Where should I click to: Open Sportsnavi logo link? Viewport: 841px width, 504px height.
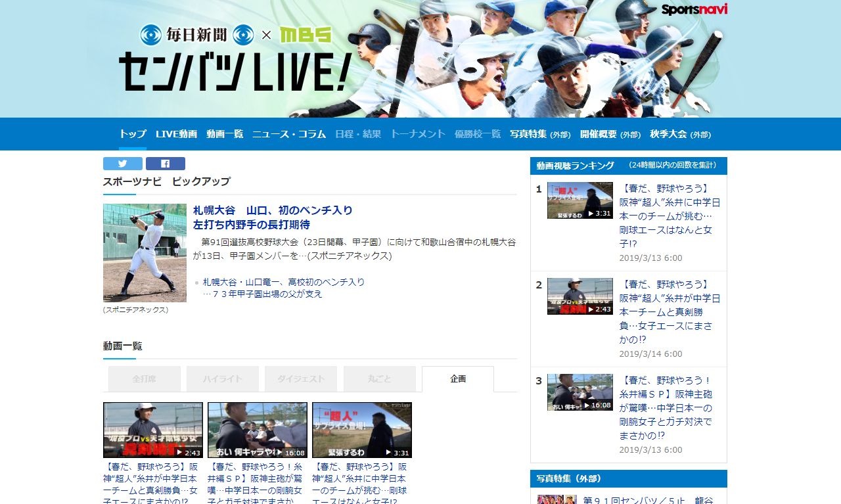(694, 10)
